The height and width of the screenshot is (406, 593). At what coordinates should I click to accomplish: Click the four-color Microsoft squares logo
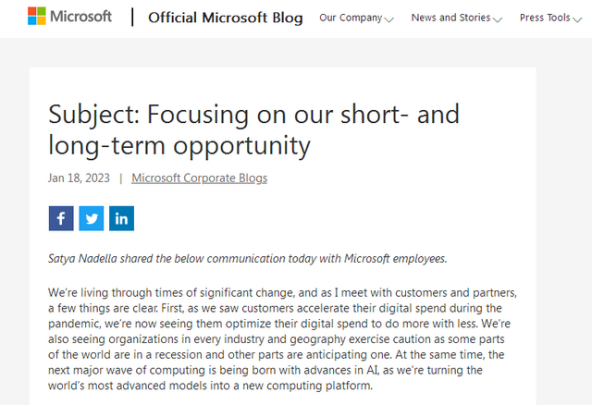click(37, 16)
